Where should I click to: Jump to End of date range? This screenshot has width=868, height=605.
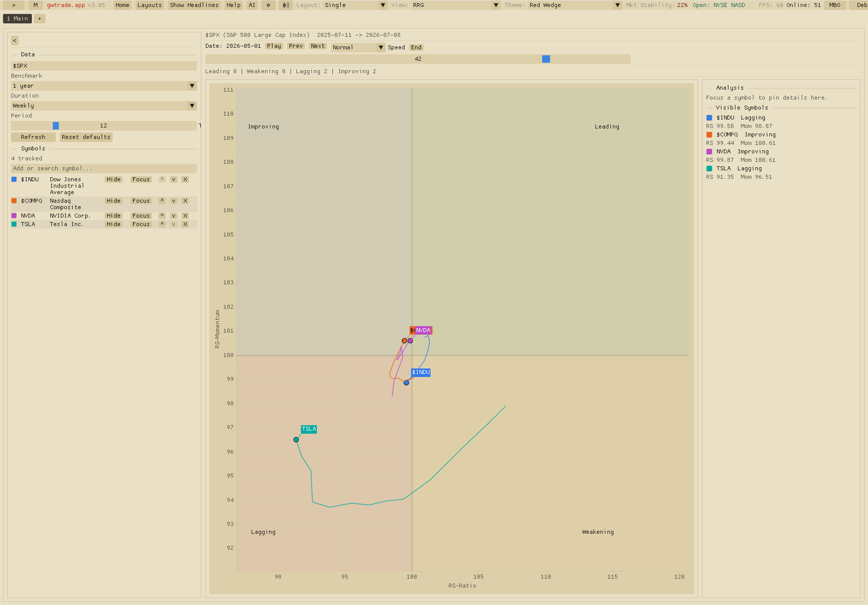pyautogui.click(x=416, y=47)
